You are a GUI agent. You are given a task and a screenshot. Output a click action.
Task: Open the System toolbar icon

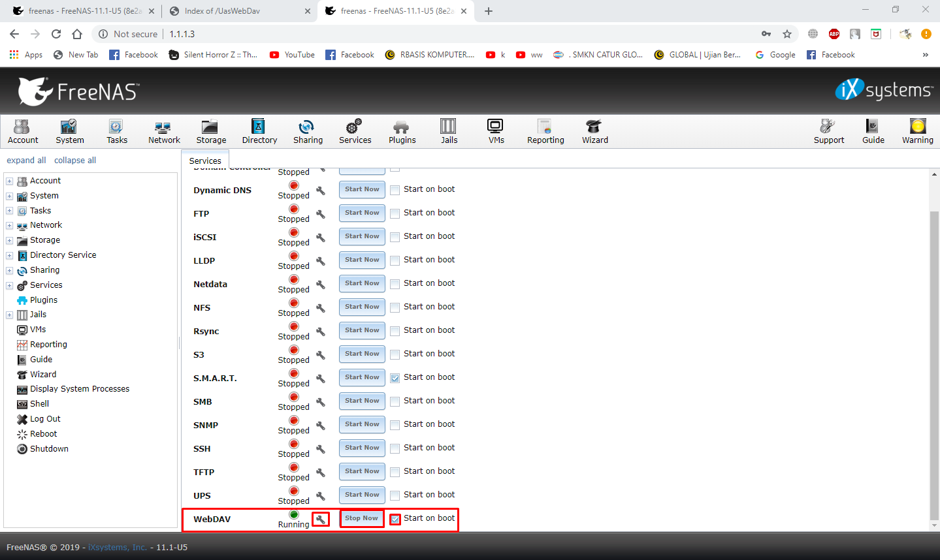(70, 131)
